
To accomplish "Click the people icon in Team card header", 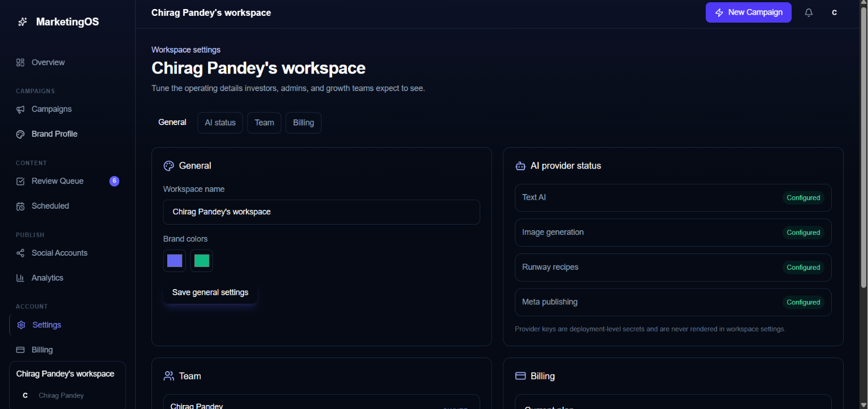I will (168, 376).
